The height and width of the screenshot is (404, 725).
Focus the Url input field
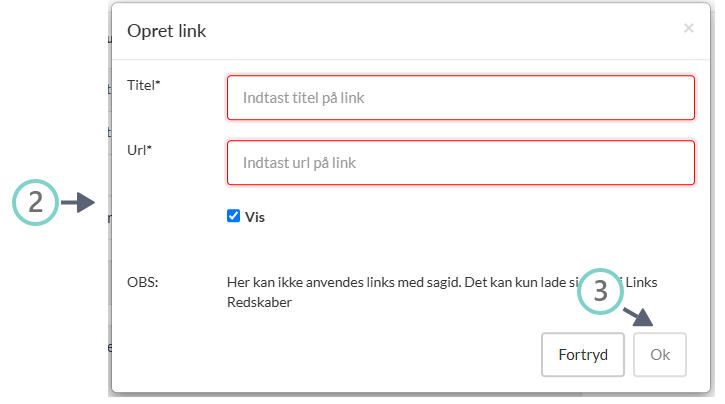coord(460,162)
